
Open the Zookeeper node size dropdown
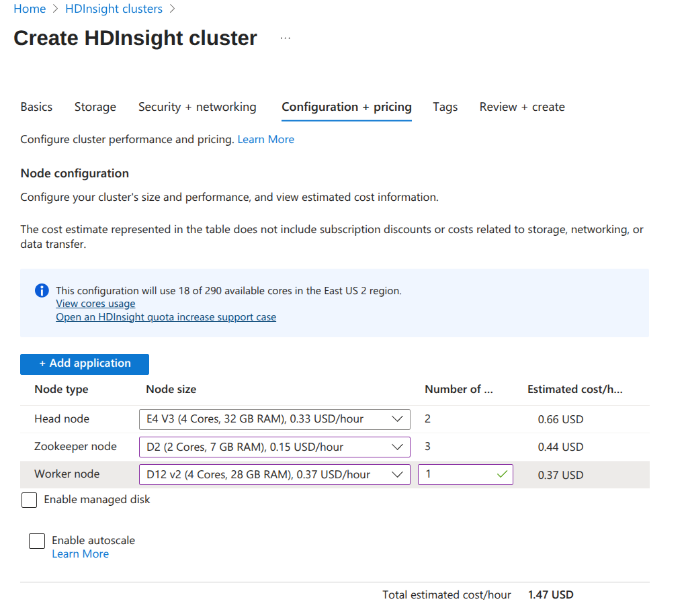(275, 447)
